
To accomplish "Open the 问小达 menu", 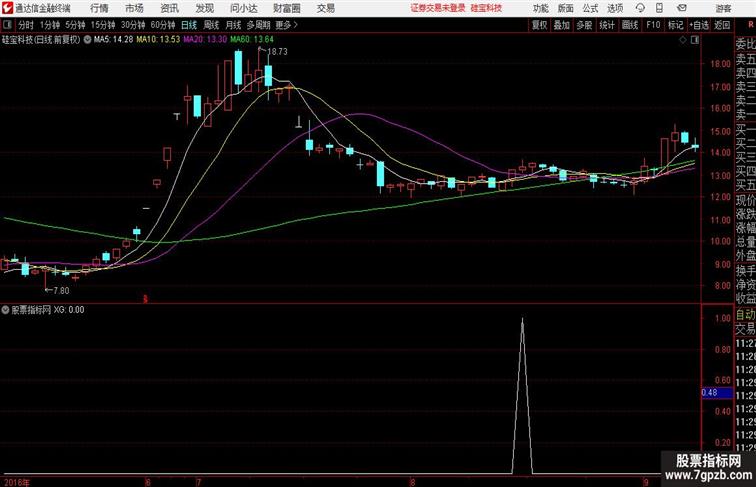I will (x=243, y=8).
